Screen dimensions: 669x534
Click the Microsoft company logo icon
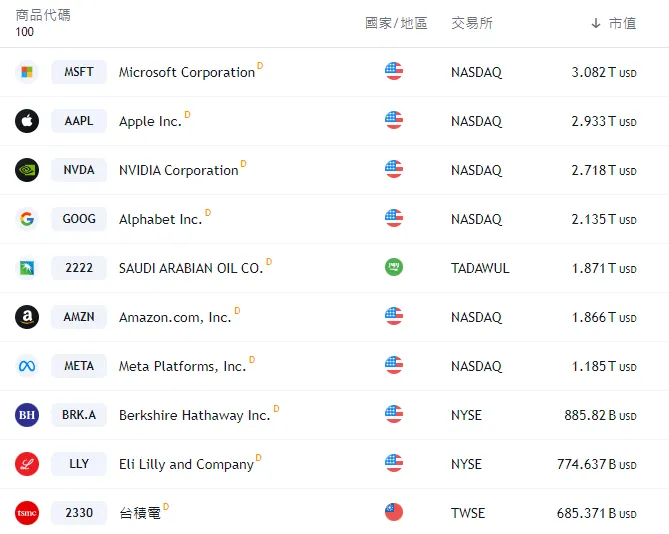pos(27,72)
